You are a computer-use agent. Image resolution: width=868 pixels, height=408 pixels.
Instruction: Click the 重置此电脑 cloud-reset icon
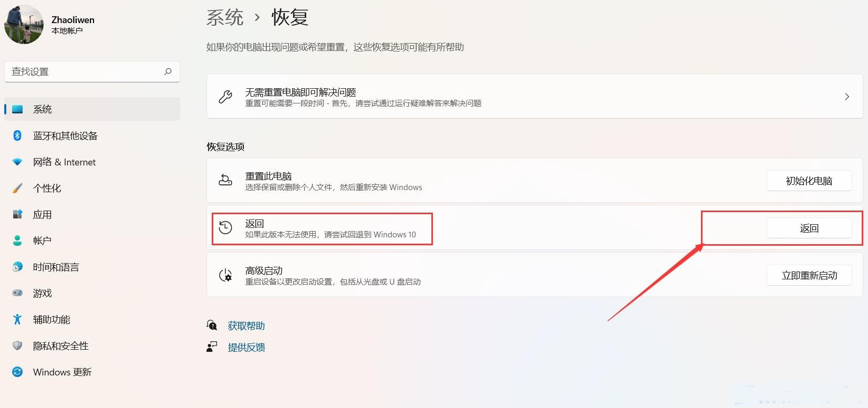tap(225, 181)
